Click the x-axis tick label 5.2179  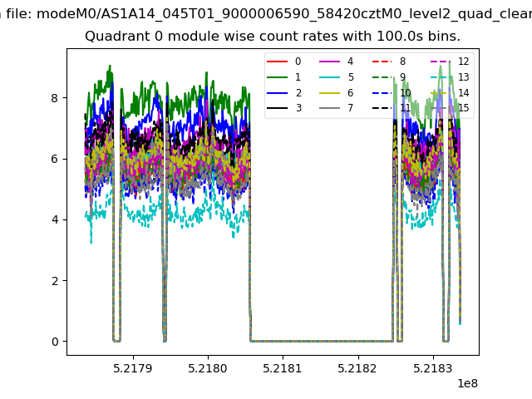133,368
